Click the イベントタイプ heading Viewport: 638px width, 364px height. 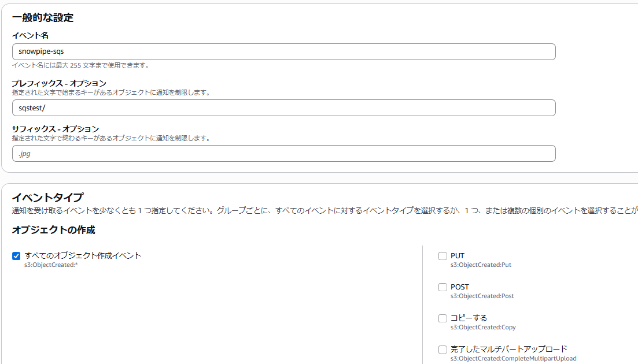coord(47,198)
